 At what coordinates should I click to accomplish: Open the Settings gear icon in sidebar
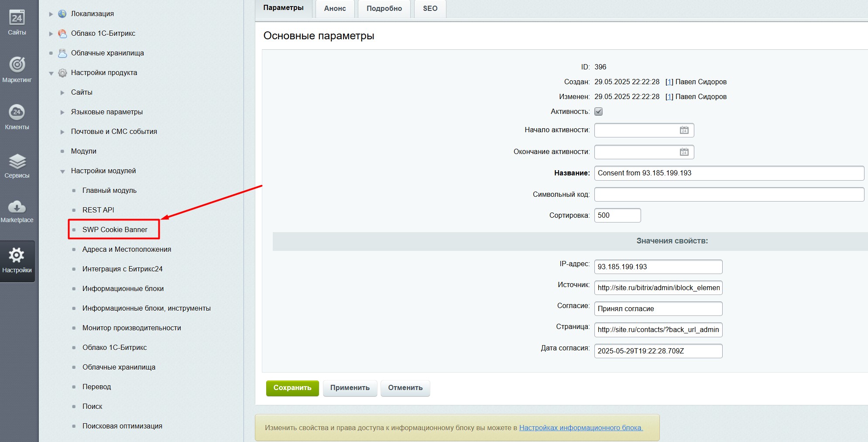(x=17, y=256)
